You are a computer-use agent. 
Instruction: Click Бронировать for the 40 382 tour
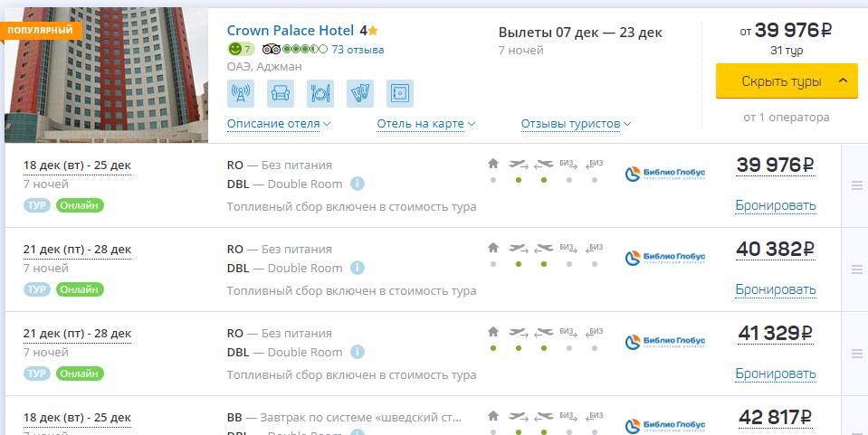click(x=775, y=289)
